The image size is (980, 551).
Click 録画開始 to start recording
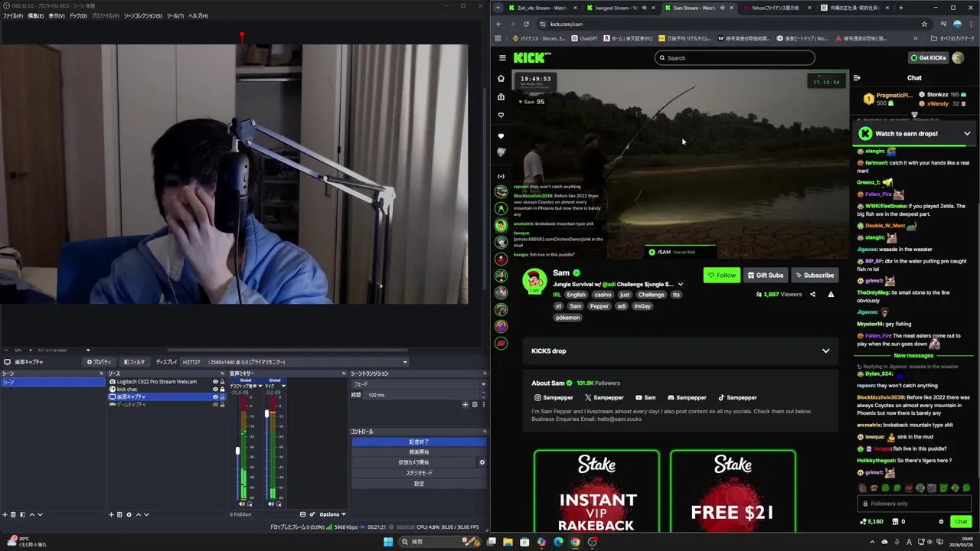tap(419, 452)
